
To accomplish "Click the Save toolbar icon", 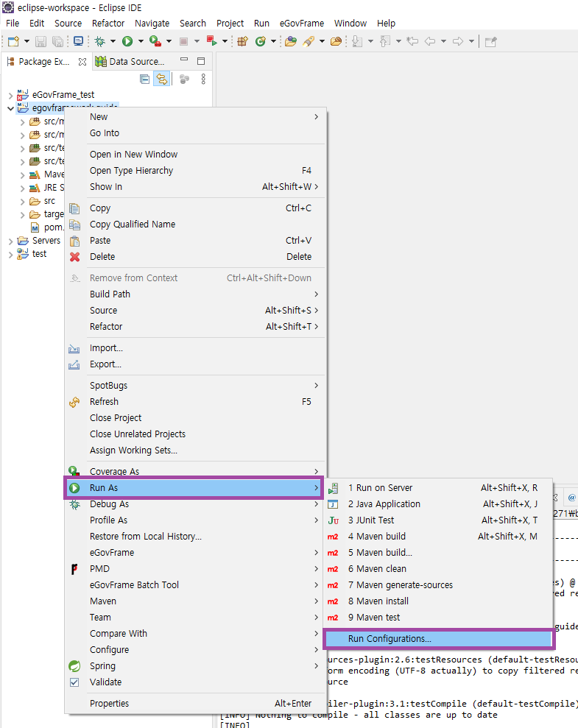I will tap(40, 41).
